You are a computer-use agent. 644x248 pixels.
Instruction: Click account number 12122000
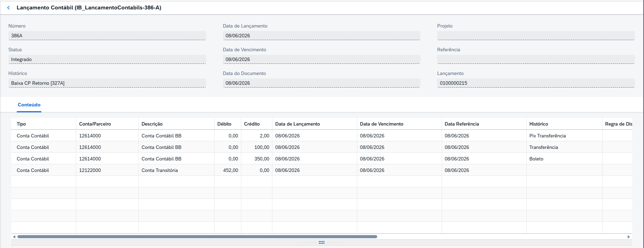(90, 170)
